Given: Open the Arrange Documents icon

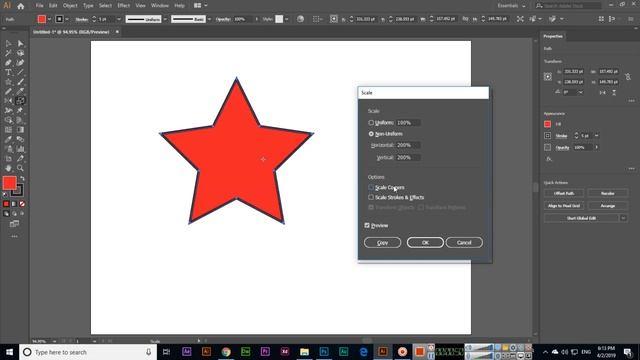Looking at the screenshot, I should pyautogui.click(x=200, y=6).
